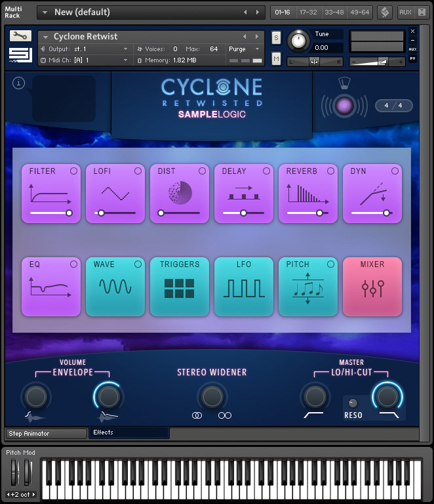Switch to Effects tab

point(129,432)
